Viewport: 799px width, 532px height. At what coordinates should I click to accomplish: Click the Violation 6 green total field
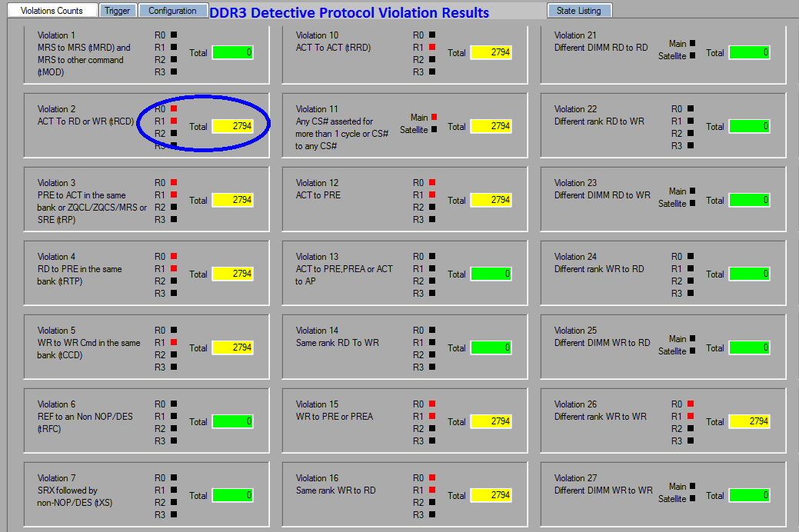[233, 422]
